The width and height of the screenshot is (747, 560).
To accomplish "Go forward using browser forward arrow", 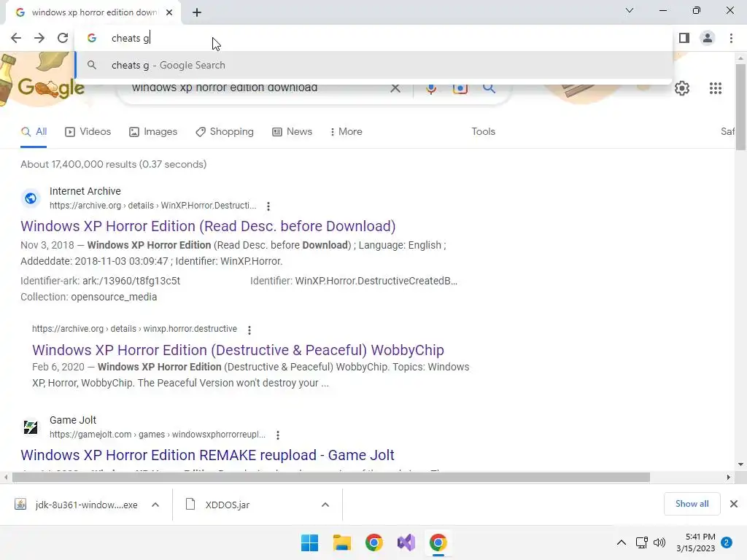I will (39, 38).
